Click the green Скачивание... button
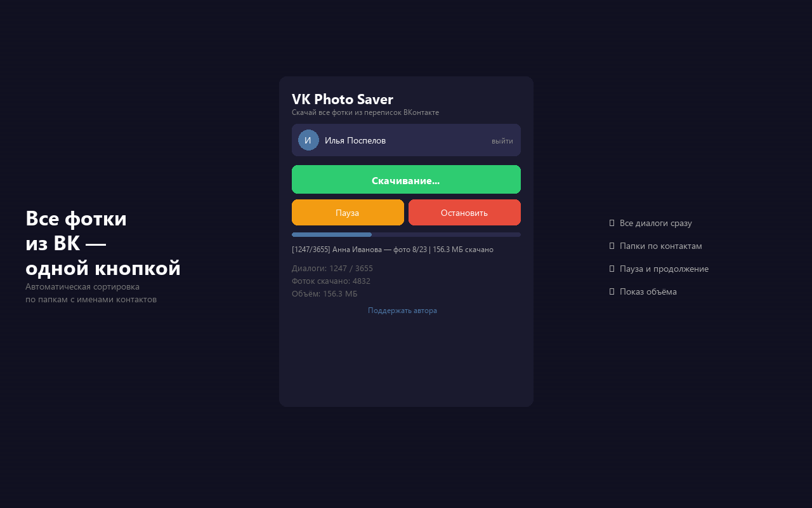 pos(406,180)
